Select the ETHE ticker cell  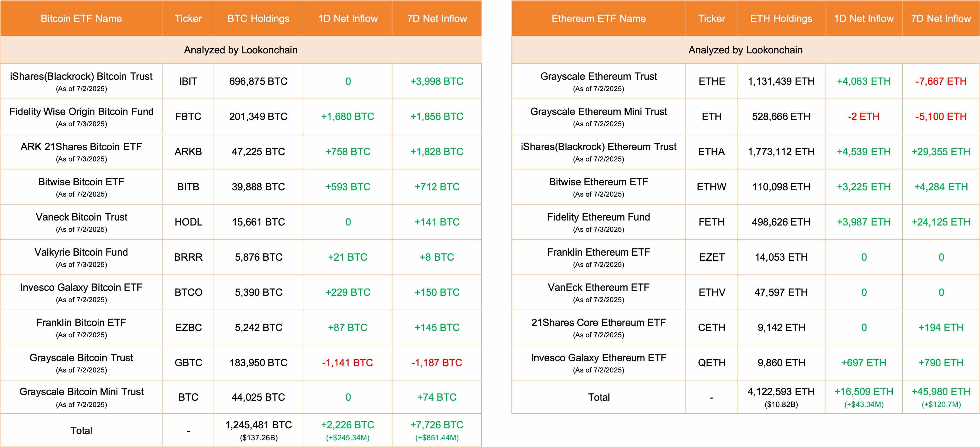tap(711, 81)
